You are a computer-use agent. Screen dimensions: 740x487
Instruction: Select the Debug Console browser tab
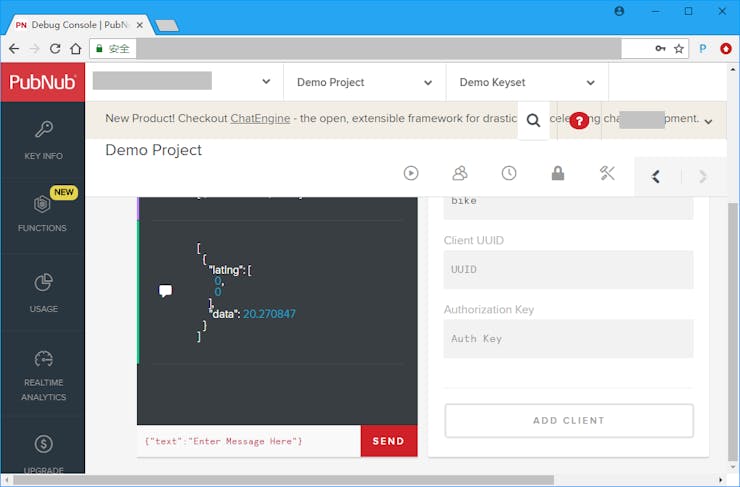[78, 25]
